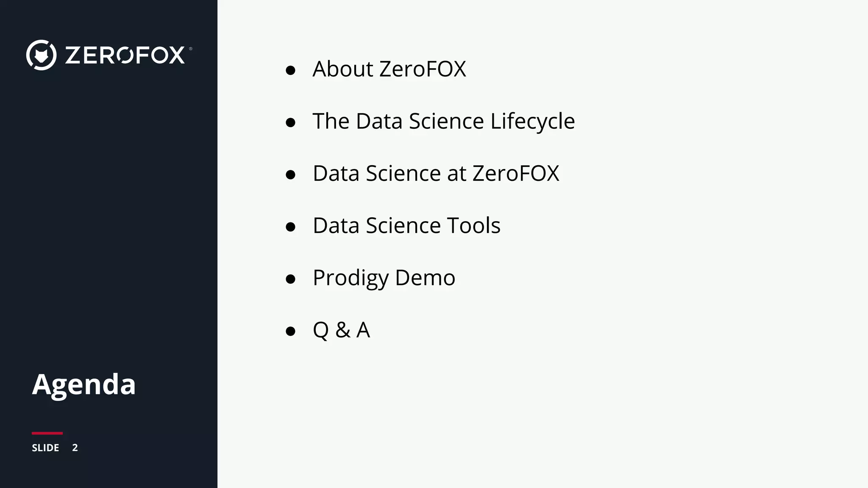
Task: Click the Agenda slide title
Action: coord(84,385)
